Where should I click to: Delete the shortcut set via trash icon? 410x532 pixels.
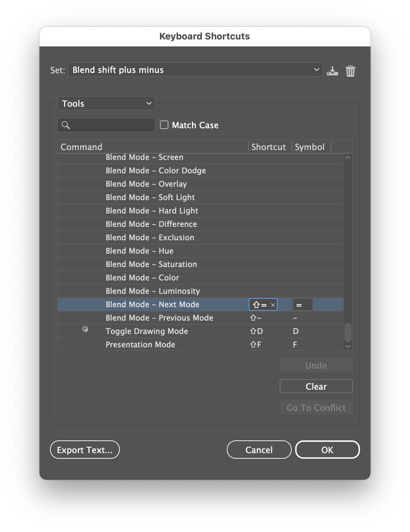pyautogui.click(x=350, y=70)
